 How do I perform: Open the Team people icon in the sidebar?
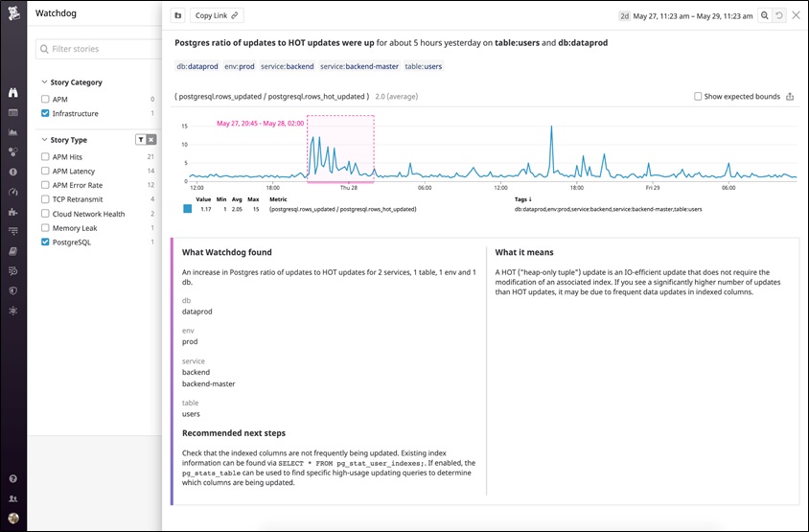13,498
